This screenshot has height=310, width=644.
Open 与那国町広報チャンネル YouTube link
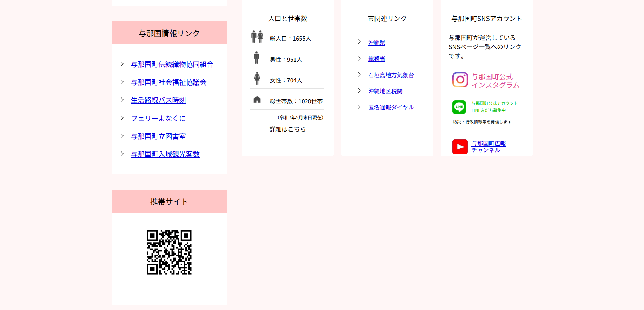(488, 147)
